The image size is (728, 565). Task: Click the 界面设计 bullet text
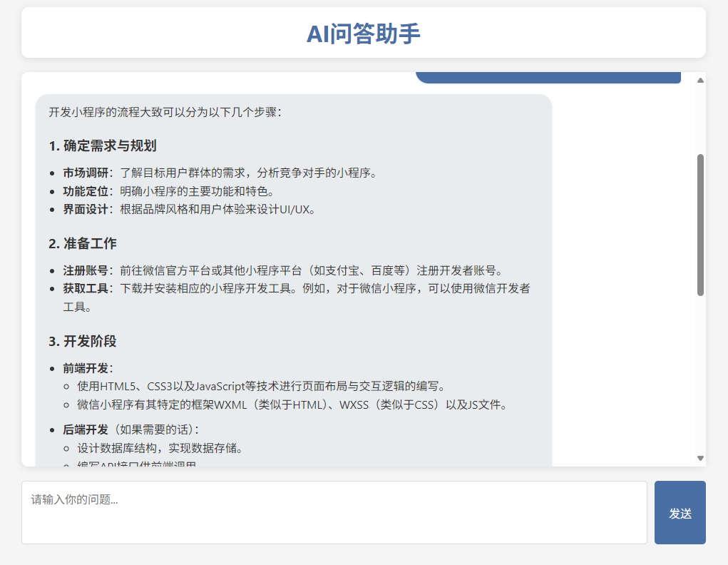tap(190, 210)
